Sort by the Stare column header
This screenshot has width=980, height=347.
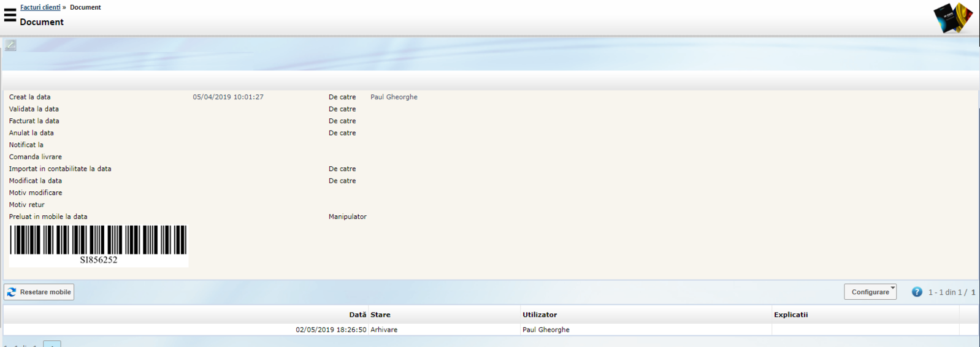[380, 315]
